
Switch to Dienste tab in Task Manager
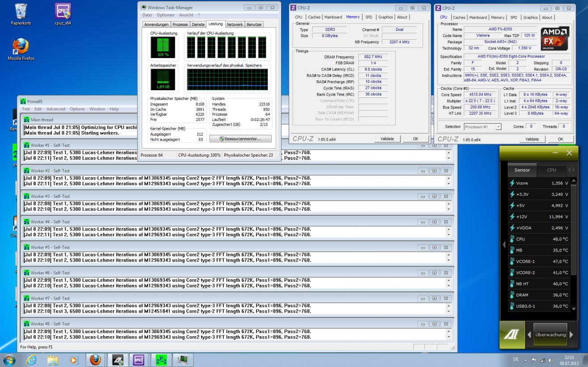[198, 25]
